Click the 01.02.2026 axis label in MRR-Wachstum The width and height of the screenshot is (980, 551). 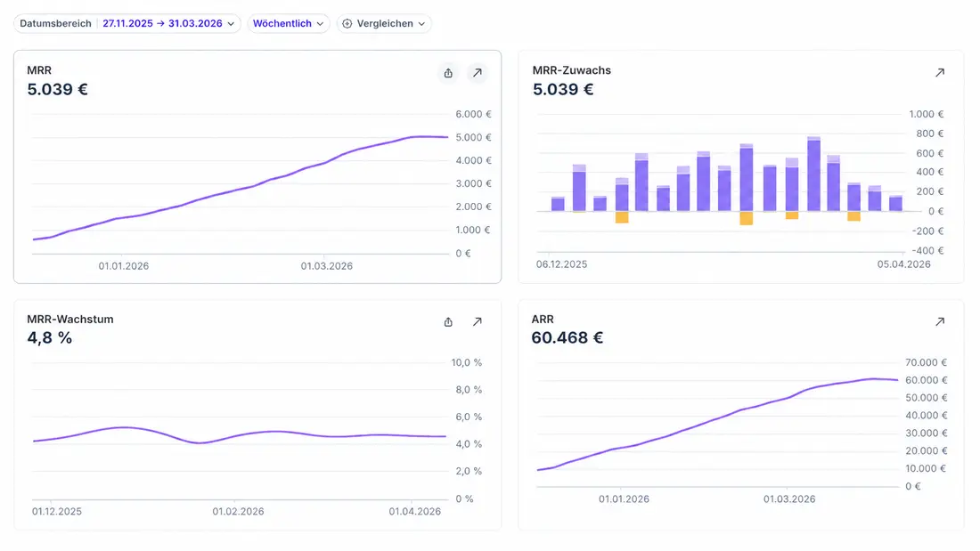[x=238, y=512]
